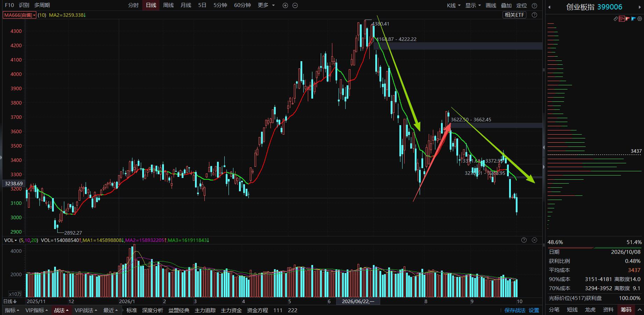Switch to 5分钟 chart period
The image size is (644, 315).
220,5
